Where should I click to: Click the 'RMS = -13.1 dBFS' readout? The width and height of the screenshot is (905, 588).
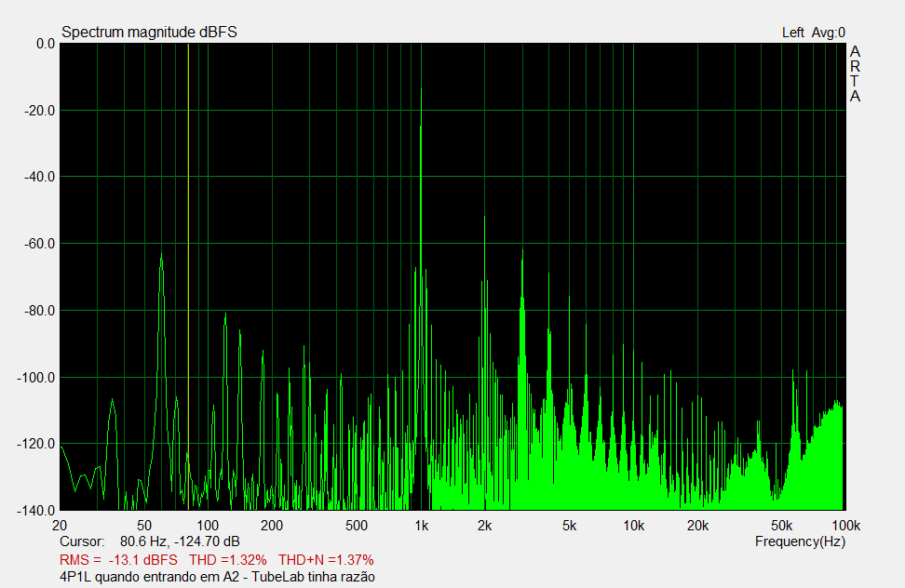118,560
